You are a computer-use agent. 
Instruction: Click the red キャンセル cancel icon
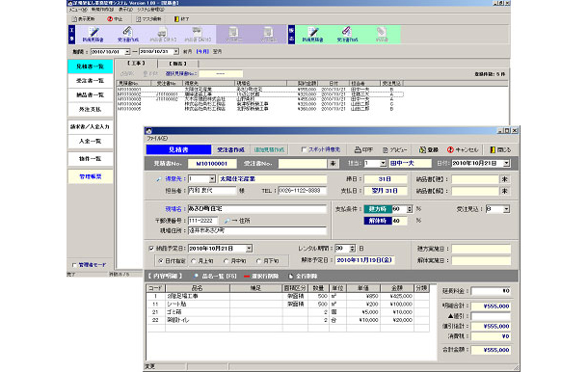[x=450, y=149]
